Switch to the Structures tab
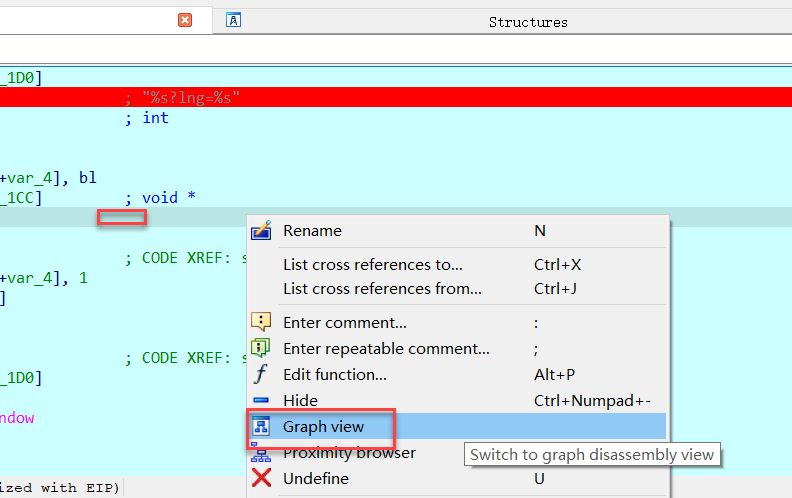This screenshot has width=792, height=498. point(527,21)
